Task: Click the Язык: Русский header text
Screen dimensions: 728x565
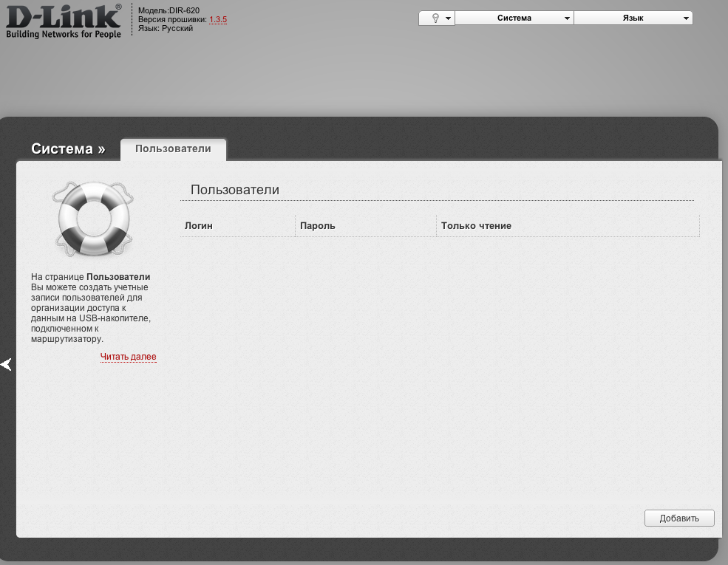Action: click(x=166, y=28)
